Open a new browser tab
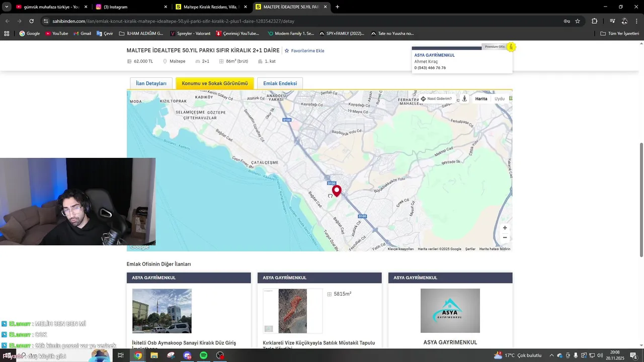Viewport: 644px width, 362px height. click(x=337, y=7)
